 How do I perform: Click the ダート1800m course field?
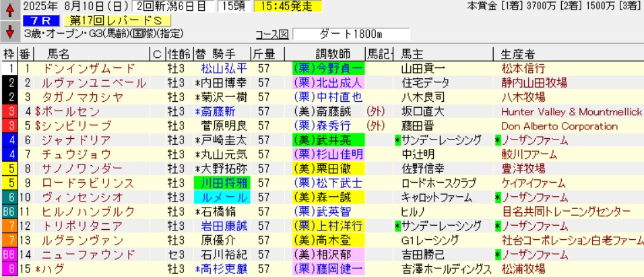click(351, 34)
